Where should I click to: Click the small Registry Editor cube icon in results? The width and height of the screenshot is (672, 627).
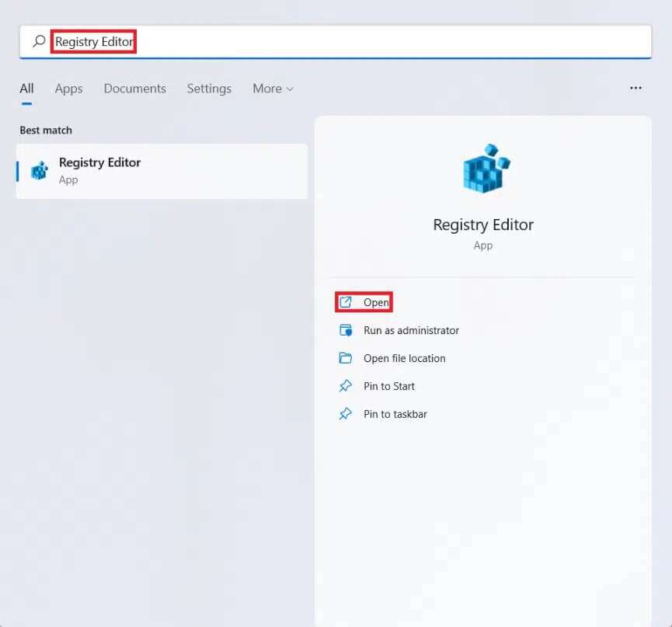[x=40, y=171]
